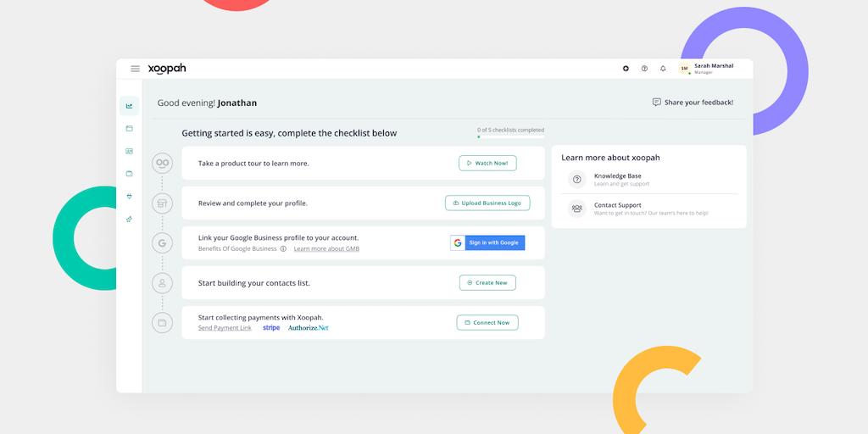Open the Knowledge Base item

coord(617,180)
